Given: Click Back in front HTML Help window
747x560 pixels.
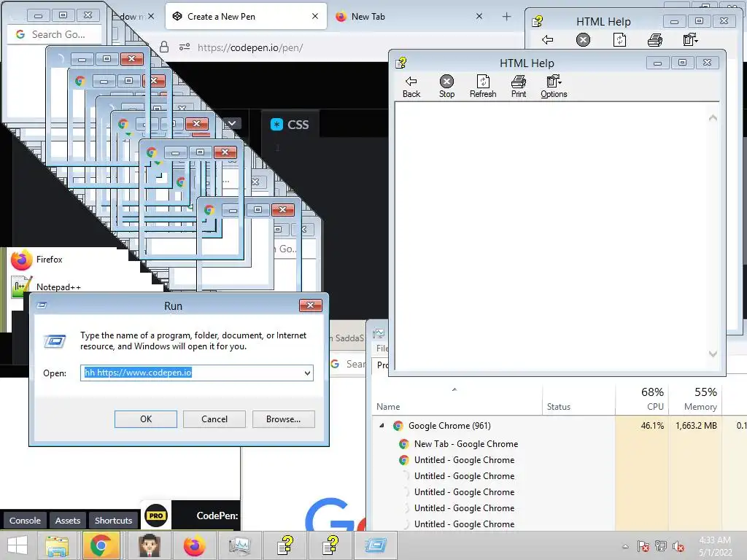Looking at the screenshot, I should tap(411, 87).
